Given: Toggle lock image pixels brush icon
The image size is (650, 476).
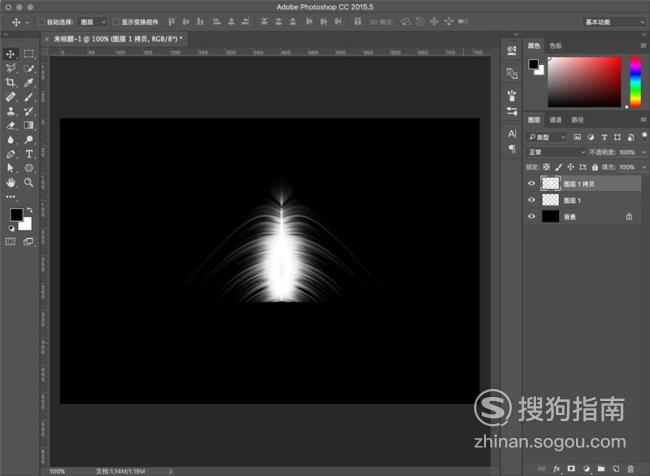Looking at the screenshot, I should tap(558, 167).
